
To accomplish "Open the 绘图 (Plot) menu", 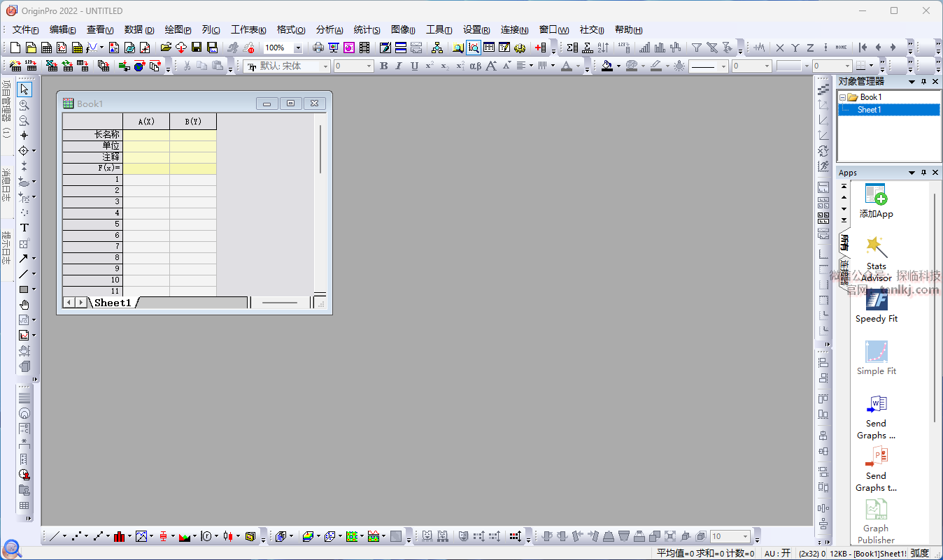I will 178,29.
